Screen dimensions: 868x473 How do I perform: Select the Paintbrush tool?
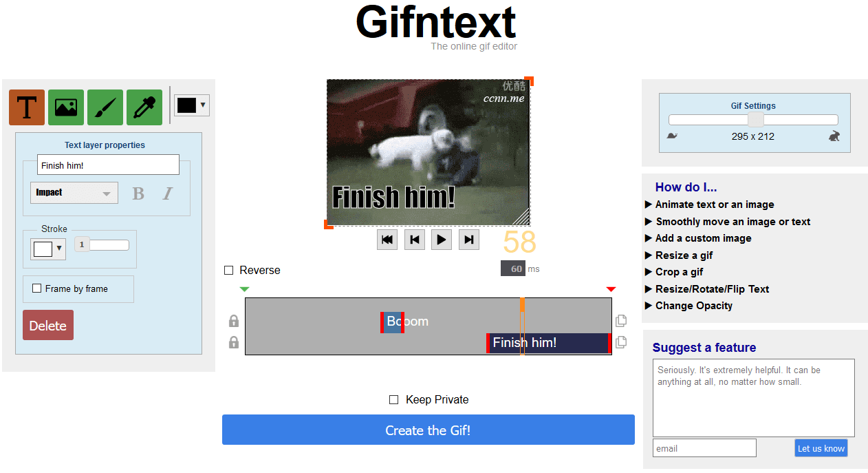105,107
